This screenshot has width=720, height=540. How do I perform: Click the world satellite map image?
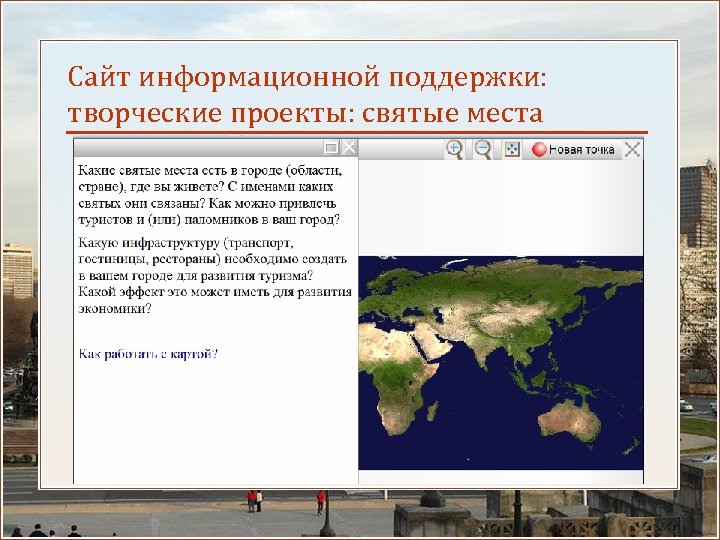pos(501,363)
